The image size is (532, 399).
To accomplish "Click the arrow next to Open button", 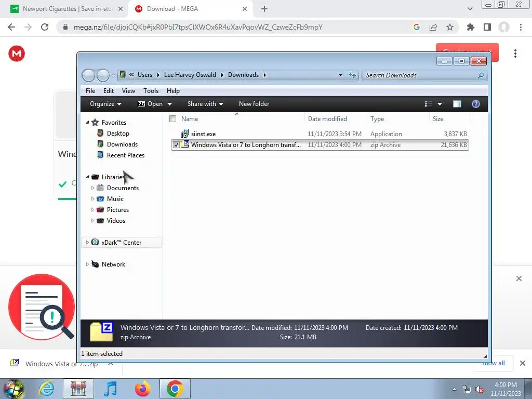I will [169, 104].
